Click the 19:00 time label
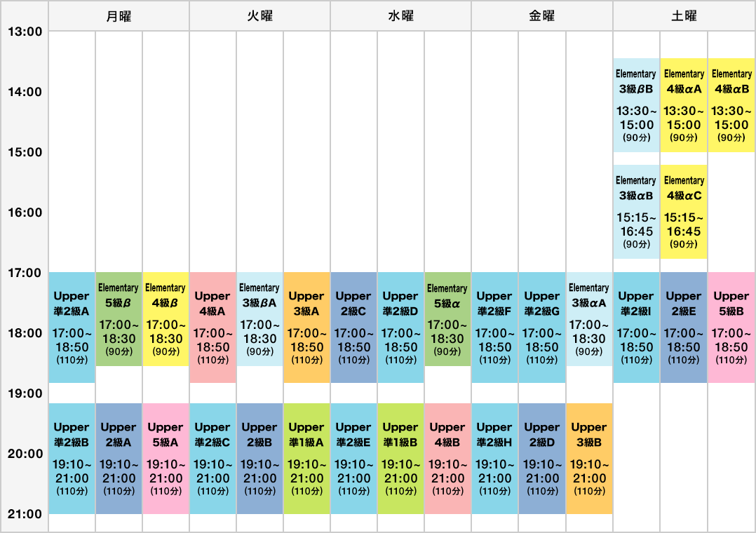Screen dimensions: 756x533 pos(25,393)
